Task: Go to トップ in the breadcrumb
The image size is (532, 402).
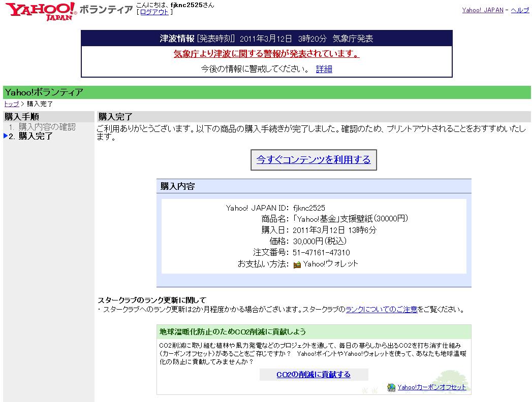Action: click(12, 104)
